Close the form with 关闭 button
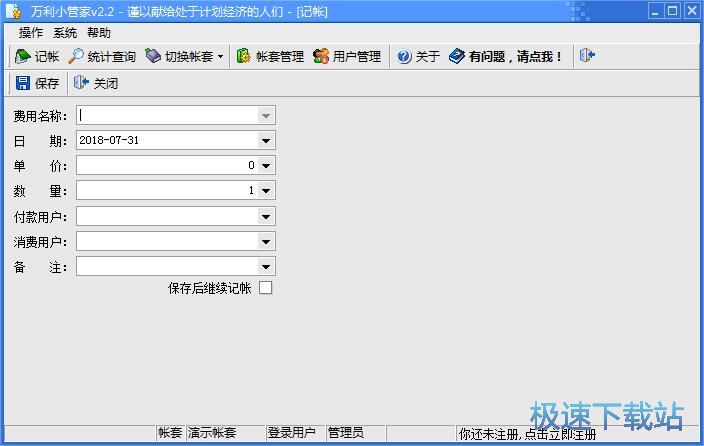The width and height of the screenshot is (704, 446). pos(96,83)
